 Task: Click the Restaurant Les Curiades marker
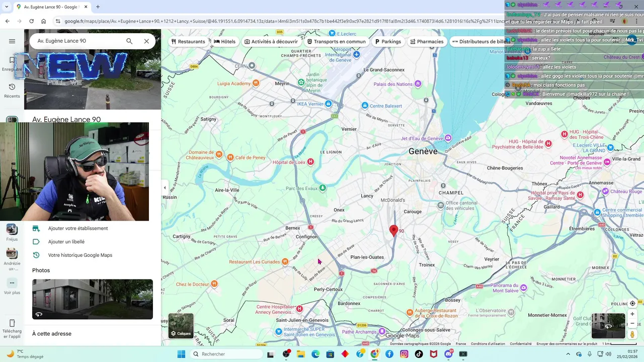coord(285,261)
